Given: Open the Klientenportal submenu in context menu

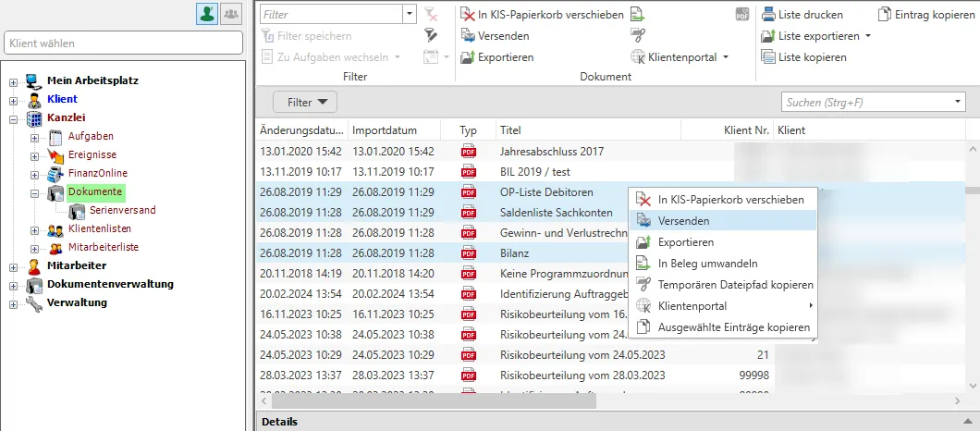Looking at the screenshot, I should tap(723, 306).
